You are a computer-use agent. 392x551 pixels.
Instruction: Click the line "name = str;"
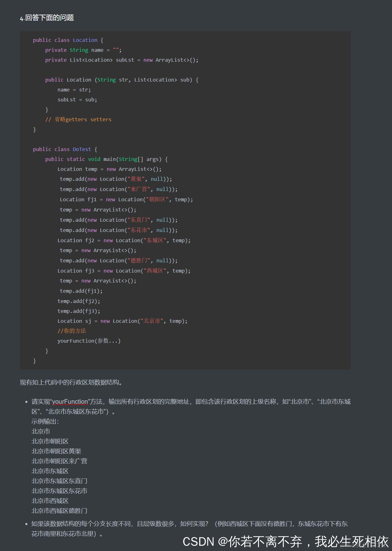pos(74,90)
